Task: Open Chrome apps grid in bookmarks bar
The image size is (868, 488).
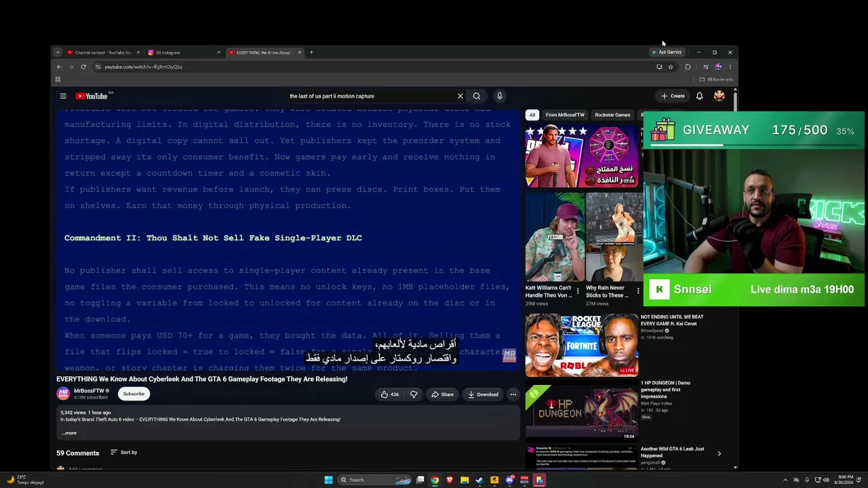Action: [x=58, y=79]
